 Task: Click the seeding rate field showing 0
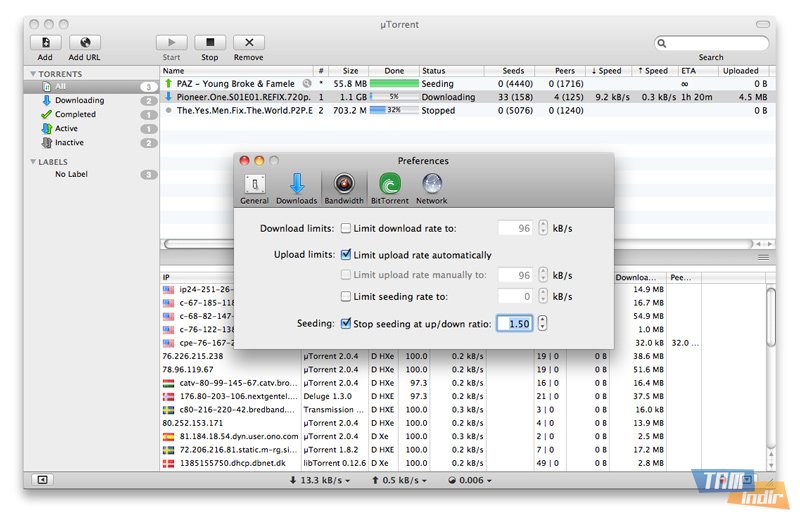coord(515,296)
